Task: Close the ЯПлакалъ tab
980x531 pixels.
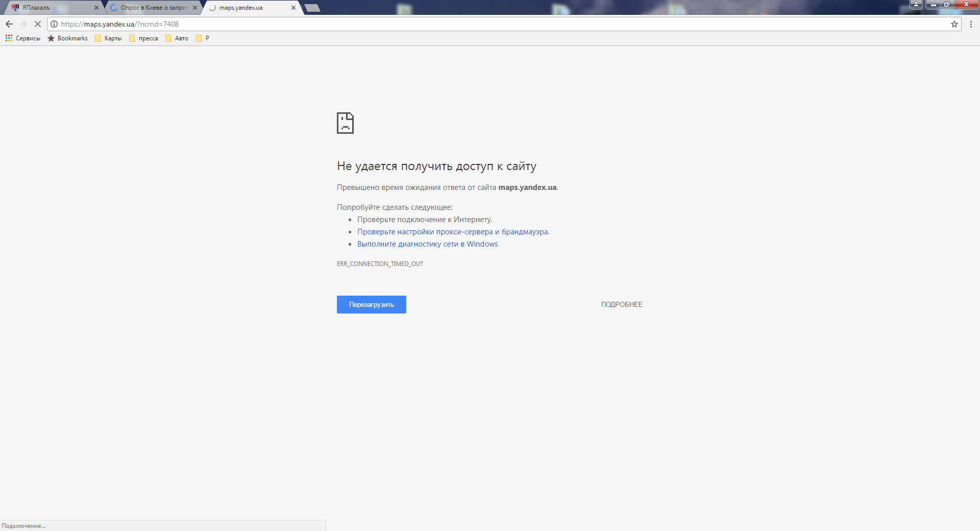Action: pos(96,8)
